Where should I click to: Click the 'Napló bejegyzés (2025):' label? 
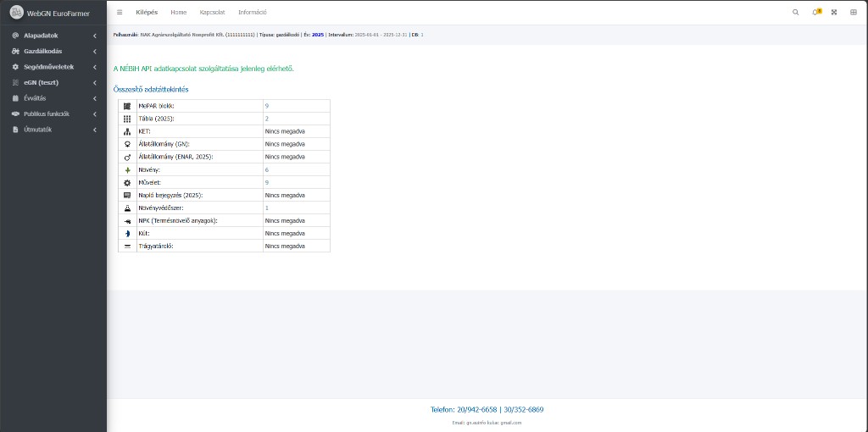pyautogui.click(x=170, y=196)
